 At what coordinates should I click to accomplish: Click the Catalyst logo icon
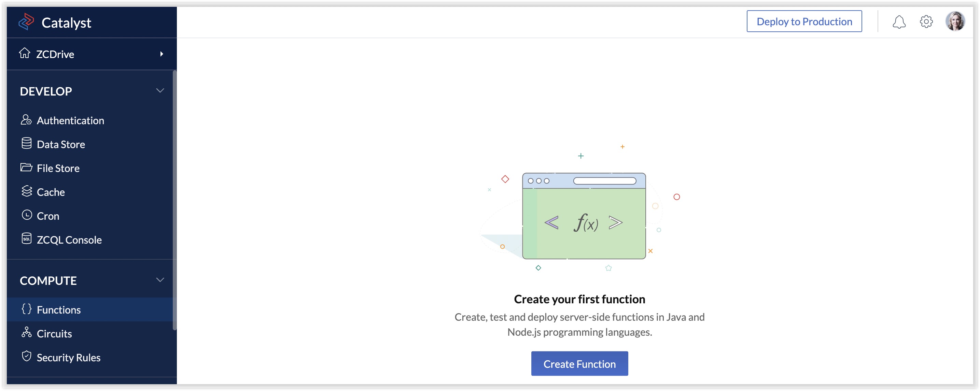pyautogui.click(x=26, y=22)
